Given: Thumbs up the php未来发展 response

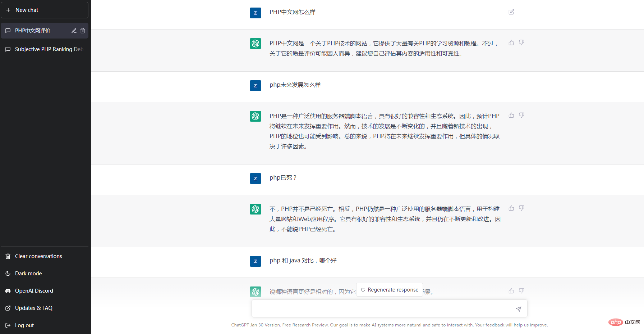Looking at the screenshot, I should (x=511, y=115).
